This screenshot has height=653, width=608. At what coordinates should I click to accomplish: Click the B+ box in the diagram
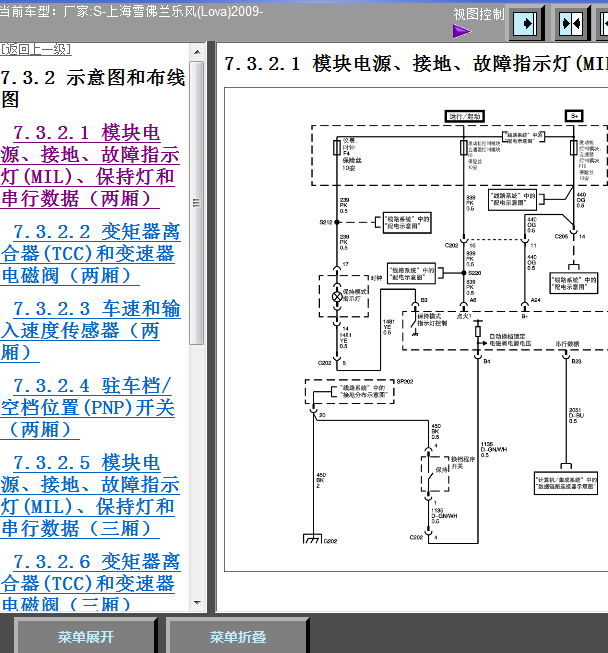click(x=573, y=116)
